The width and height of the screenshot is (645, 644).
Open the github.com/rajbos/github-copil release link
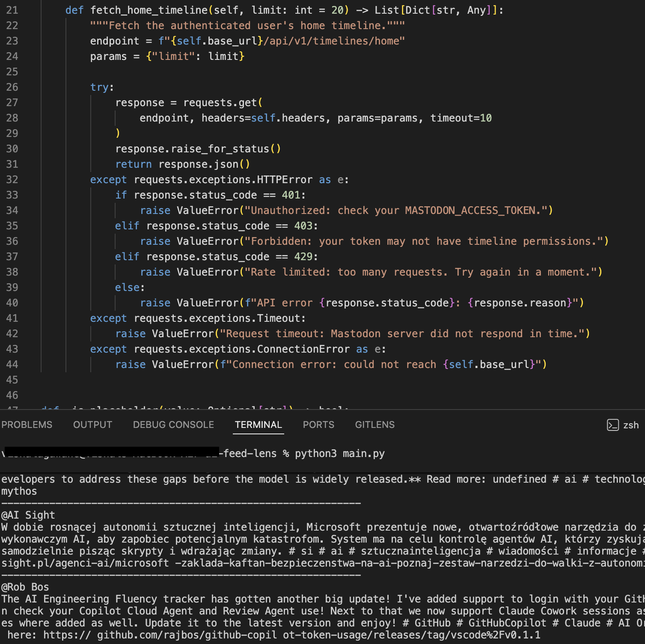tap(180, 635)
